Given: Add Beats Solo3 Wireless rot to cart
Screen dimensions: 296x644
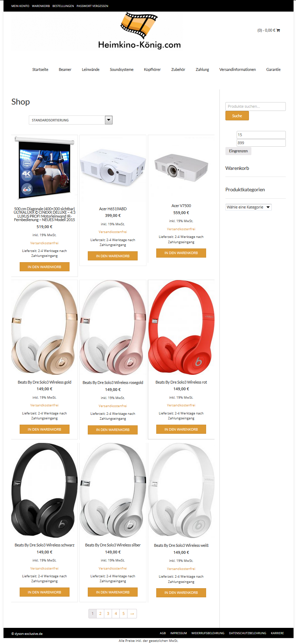Looking at the screenshot, I should point(181,429).
